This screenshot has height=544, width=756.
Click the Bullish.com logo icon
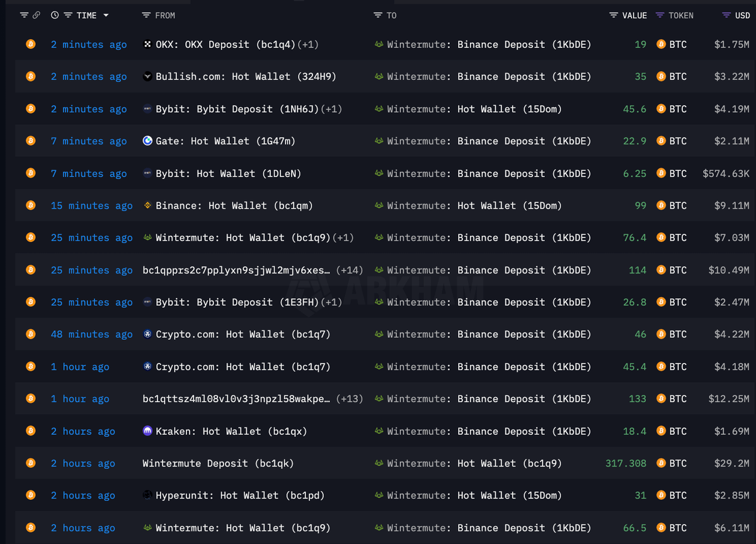click(x=147, y=76)
